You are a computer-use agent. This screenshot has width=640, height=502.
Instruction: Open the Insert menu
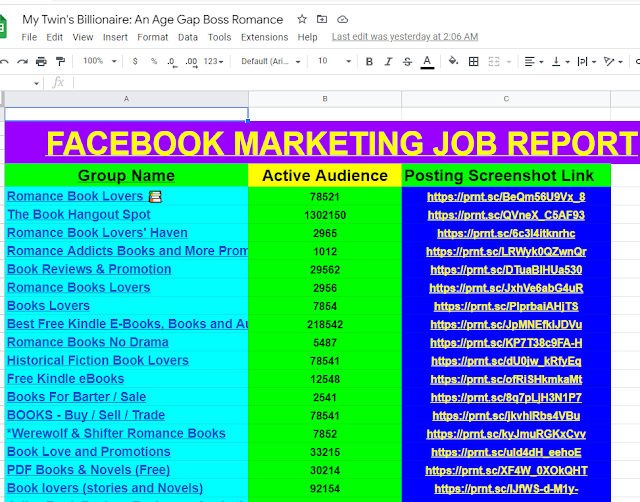pos(115,37)
